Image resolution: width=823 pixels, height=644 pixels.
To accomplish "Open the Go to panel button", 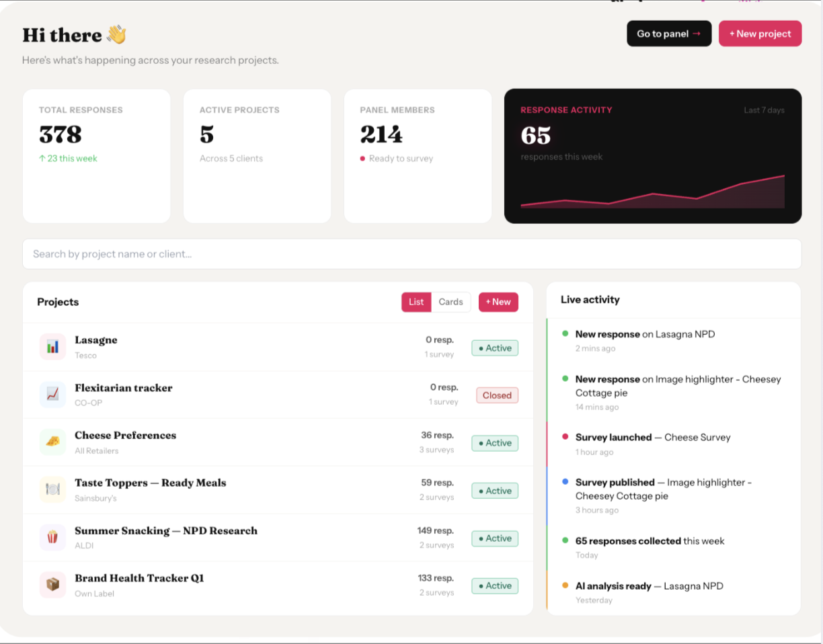I will click(669, 34).
